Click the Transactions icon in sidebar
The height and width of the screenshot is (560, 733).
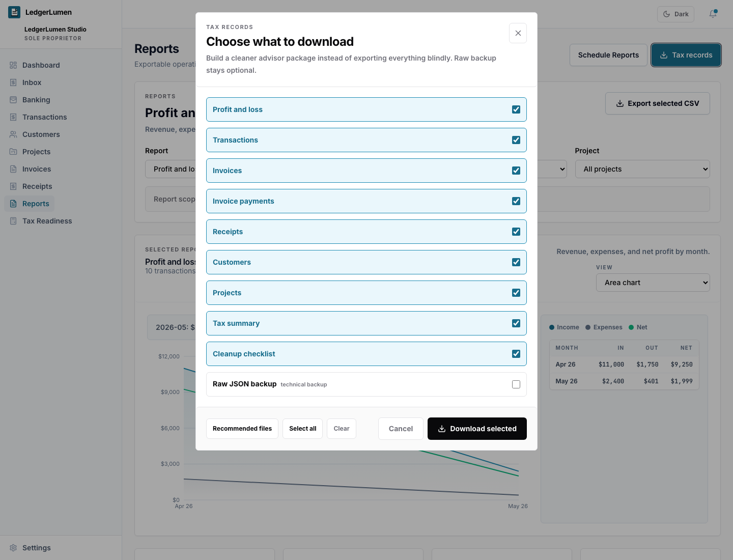[13, 117]
